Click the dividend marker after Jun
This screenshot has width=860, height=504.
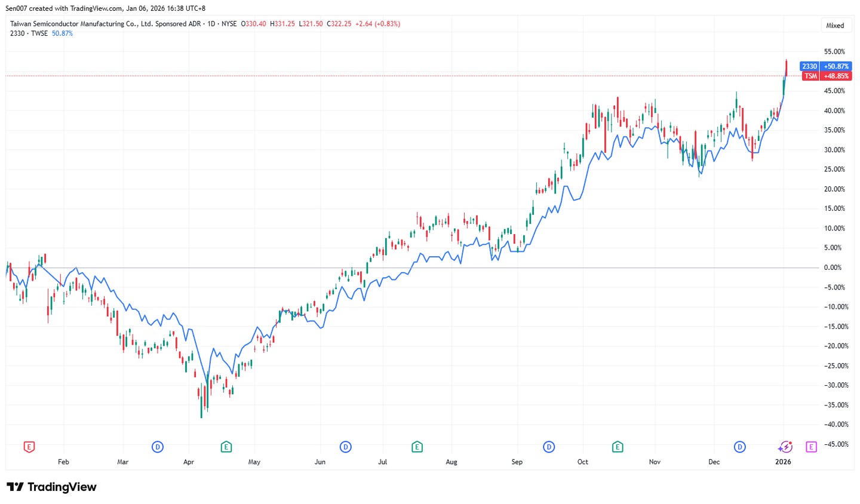(x=345, y=447)
